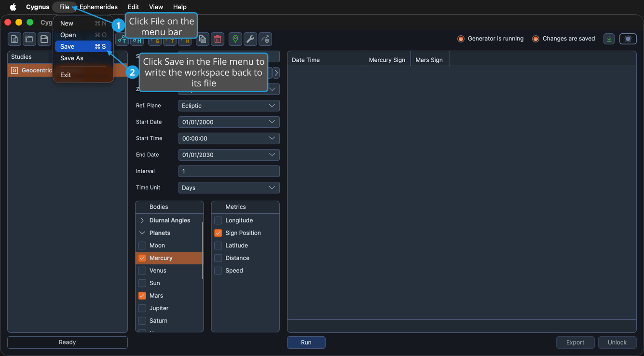Click the Run button

pos(306,342)
